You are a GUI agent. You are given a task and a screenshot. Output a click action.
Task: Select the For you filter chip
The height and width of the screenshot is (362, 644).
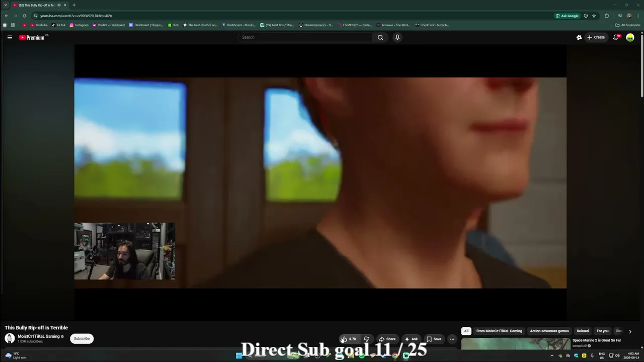(602, 331)
